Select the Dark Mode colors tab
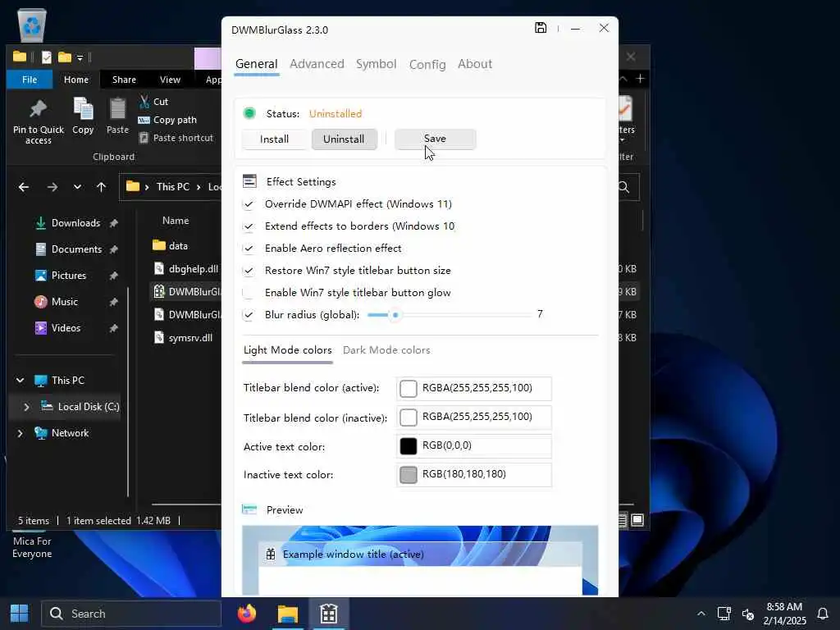This screenshot has height=630, width=840. coord(386,349)
